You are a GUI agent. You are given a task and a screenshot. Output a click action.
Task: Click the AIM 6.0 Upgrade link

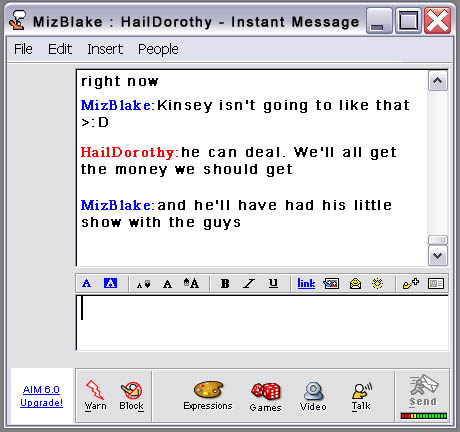[x=41, y=396]
